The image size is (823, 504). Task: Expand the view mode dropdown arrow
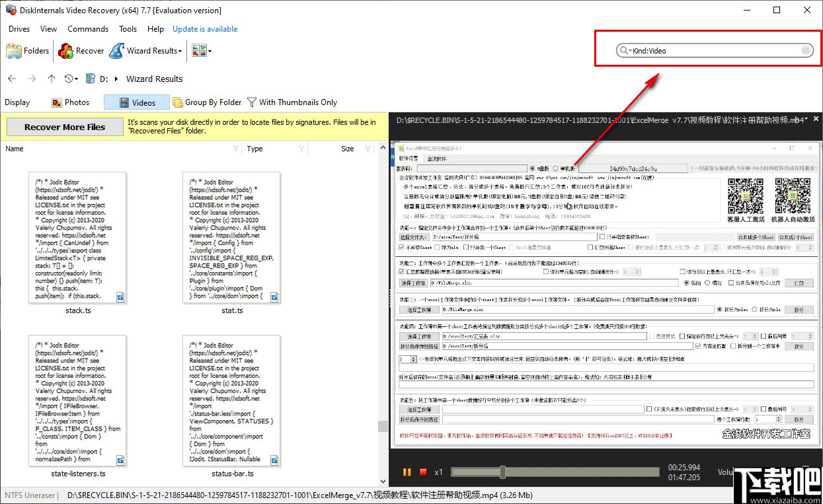pyautogui.click(x=210, y=52)
